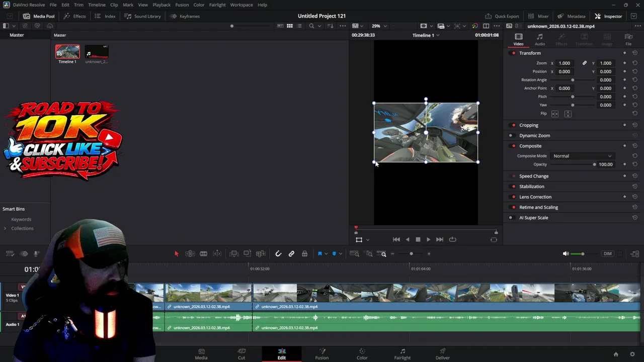This screenshot has height=362, width=644.
Task: Open the Fairlight menu in menu bar
Action: click(x=217, y=5)
